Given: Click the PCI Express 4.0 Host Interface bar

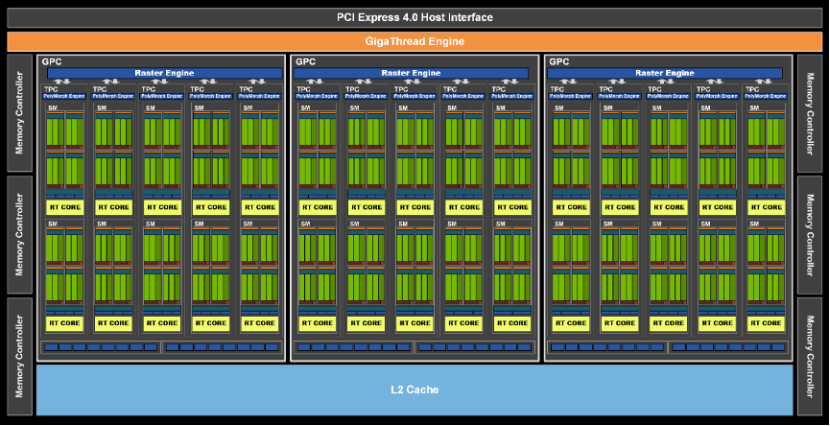Looking at the screenshot, I should coord(414,17).
